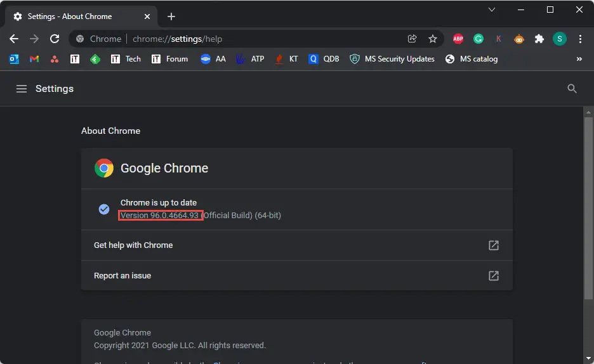This screenshot has width=594, height=364.
Task: Open the AA bookmark
Action: point(213,59)
